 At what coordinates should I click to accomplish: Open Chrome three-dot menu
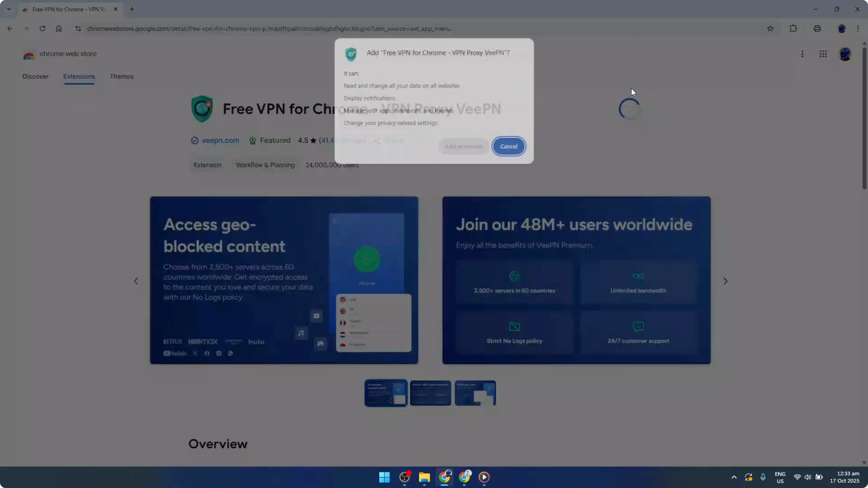coord(858,29)
